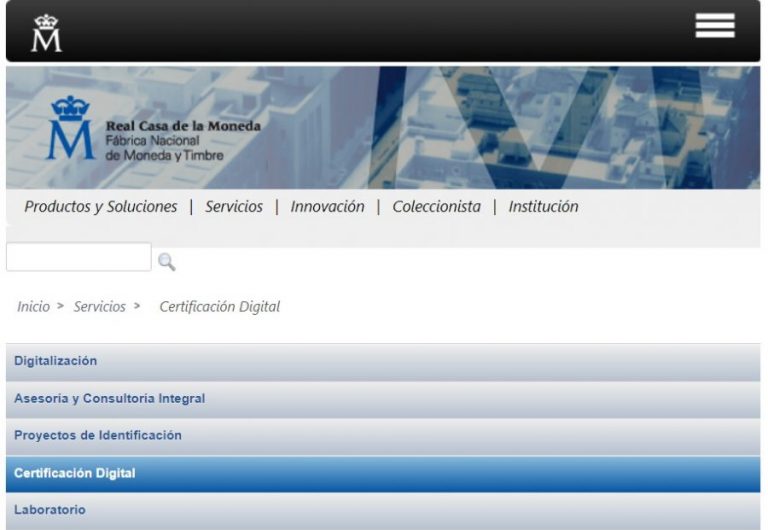Click the Certificación Digital breadcrumb text
768x530 pixels.
coord(220,307)
